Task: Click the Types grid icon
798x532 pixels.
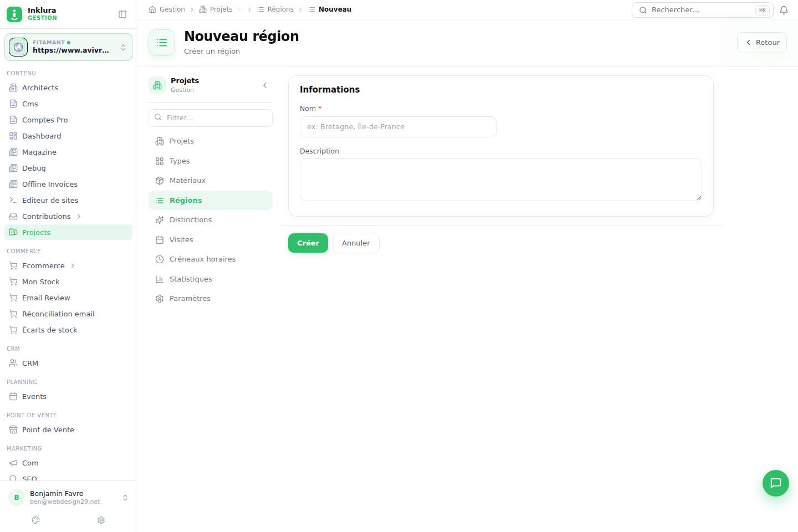Action: click(160, 161)
